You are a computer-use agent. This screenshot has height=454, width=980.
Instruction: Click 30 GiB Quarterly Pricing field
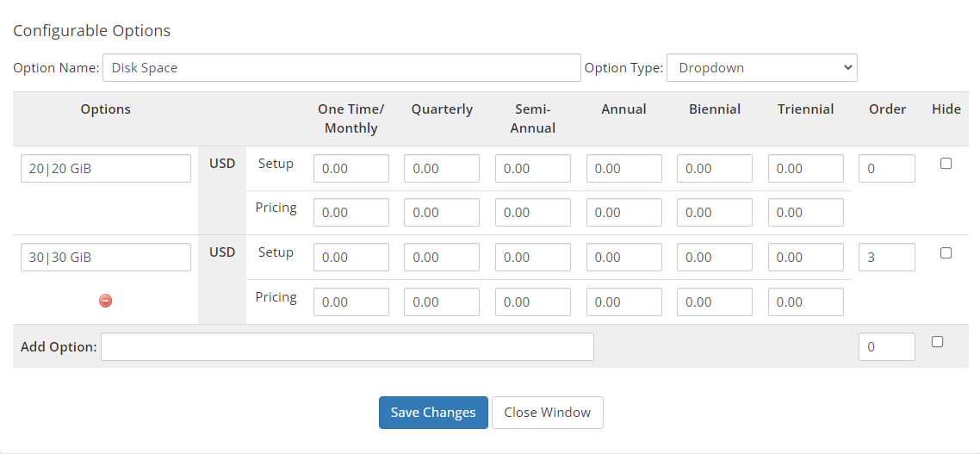tap(442, 302)
